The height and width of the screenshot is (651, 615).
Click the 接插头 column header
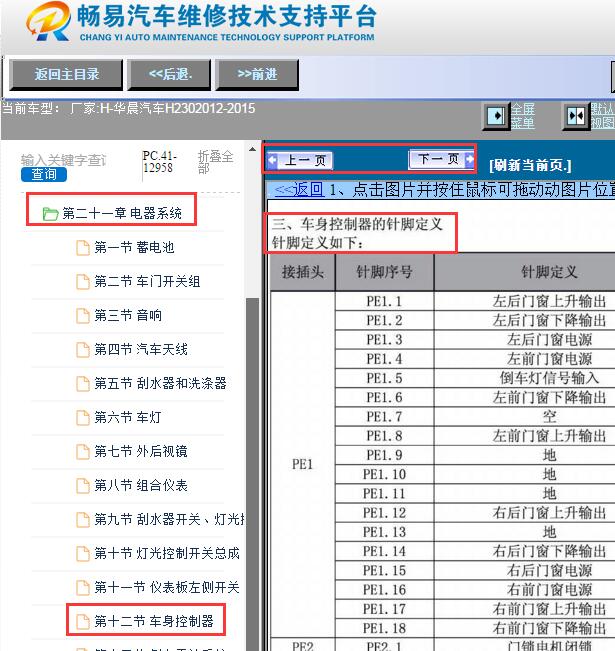click(x=303, y=272)
